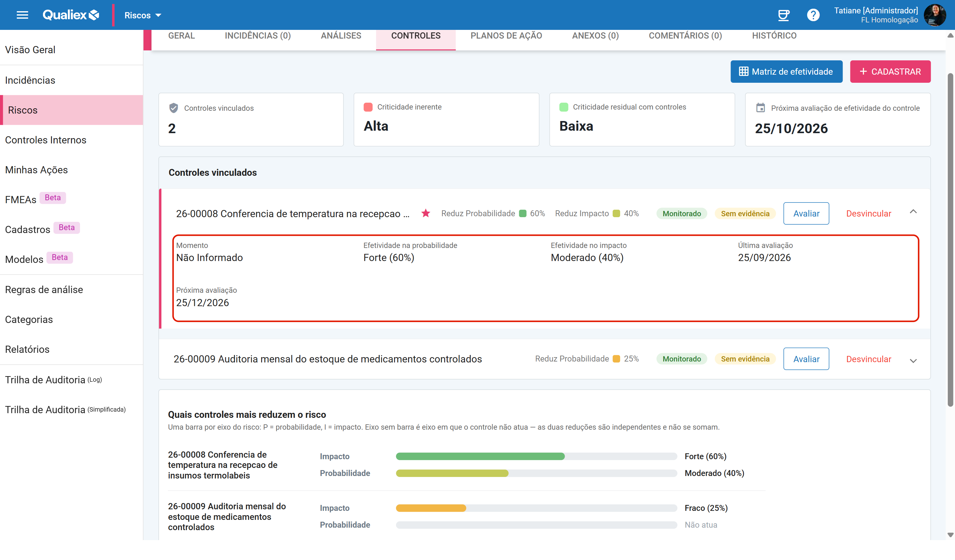Click Avaliar for control 26-00009
Screen dimensions: 955x560
click(806, 359)
